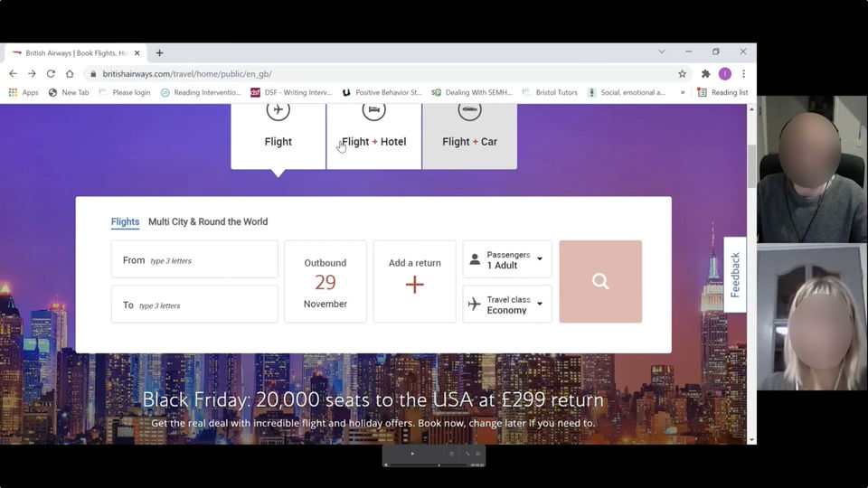868x488 pixels.
Task: Open the Chrome three-dot menu
Action: (743, 73)
